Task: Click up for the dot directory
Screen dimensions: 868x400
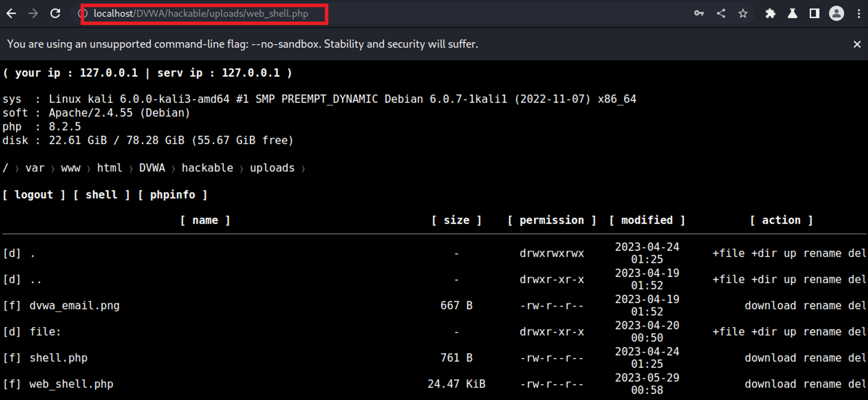Action: pos(790,254)
